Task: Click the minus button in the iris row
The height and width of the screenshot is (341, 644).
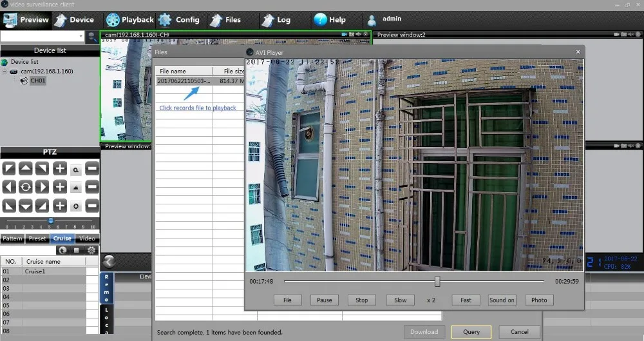Action: point(92,206)
